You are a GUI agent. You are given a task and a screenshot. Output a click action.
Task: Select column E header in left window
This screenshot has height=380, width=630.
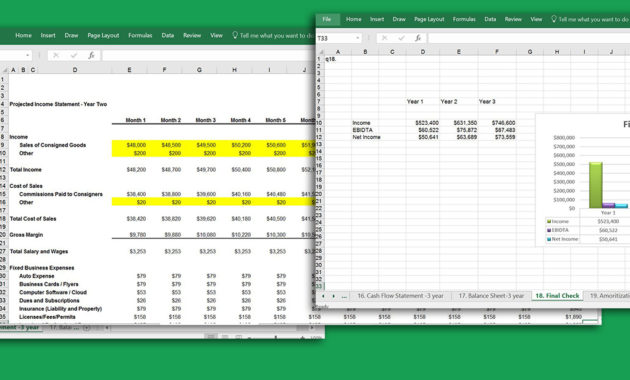pos(129,70)
